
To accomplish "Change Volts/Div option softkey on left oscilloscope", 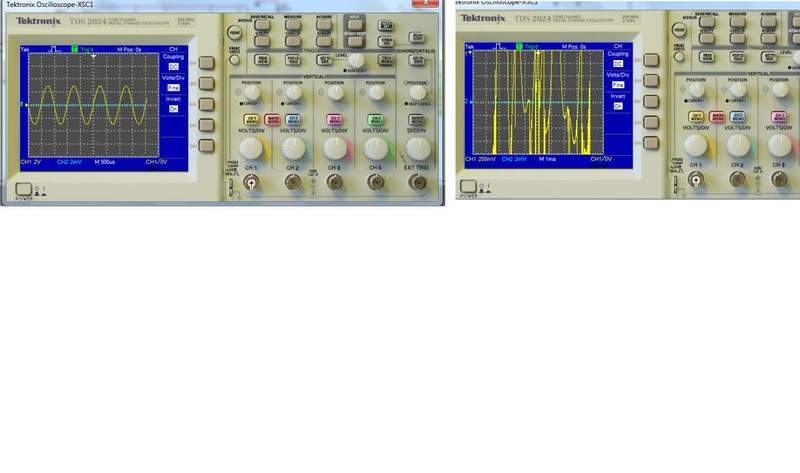I will click(x=207, y=83).
